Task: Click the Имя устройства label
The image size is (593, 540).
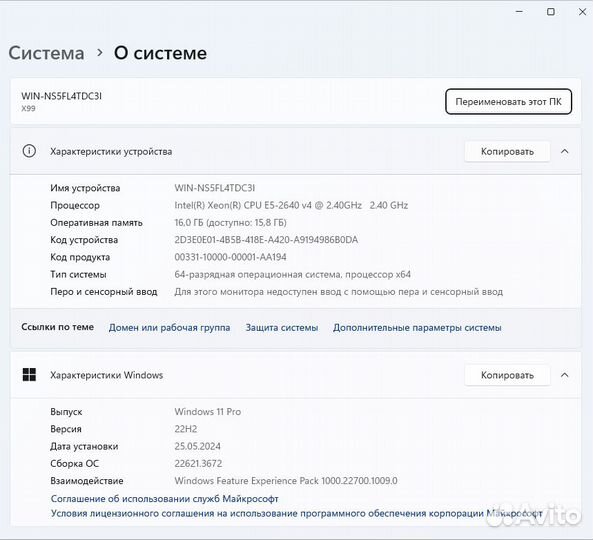Action: (85, 188)
